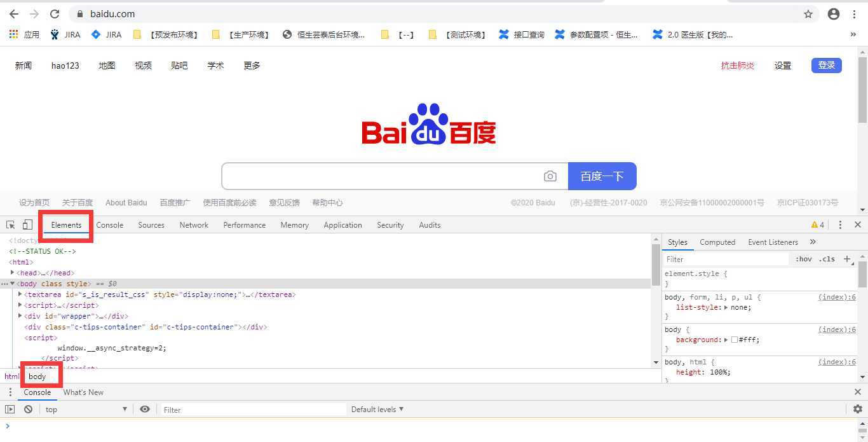
Task: Open Default levels dropdown
Action: [x=377, y=409]
